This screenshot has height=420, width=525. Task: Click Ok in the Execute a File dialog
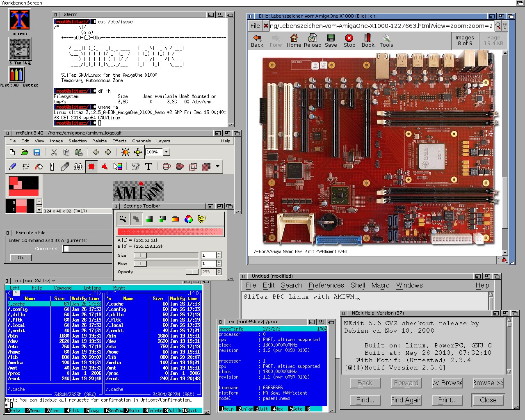[21, 258]
